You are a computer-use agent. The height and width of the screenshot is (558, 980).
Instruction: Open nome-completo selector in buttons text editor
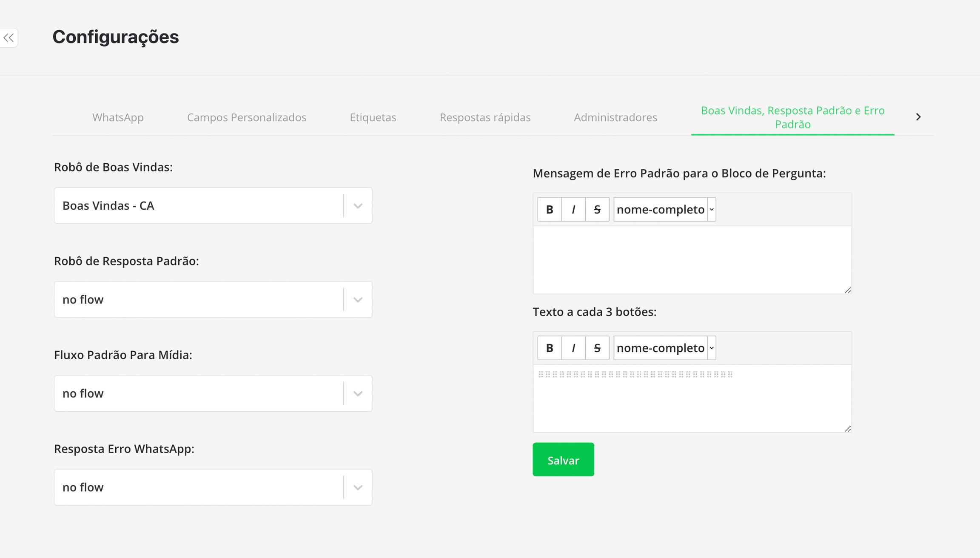pos(664,348)
